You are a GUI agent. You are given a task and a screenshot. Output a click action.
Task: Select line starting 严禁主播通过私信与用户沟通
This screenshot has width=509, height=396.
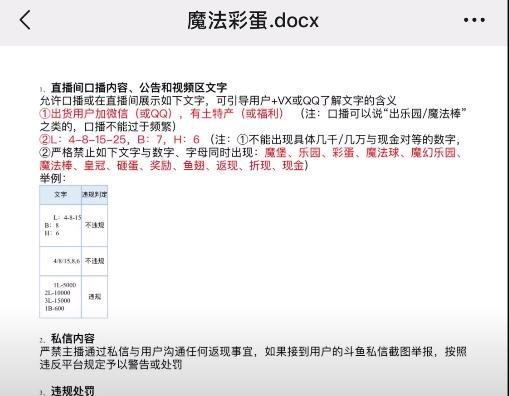click(253, 352)
